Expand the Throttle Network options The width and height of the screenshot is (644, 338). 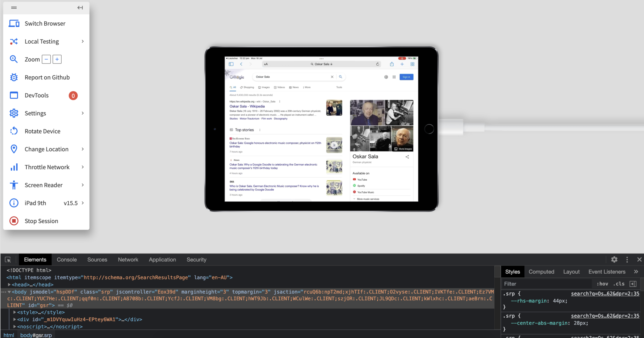click(83, 167)
